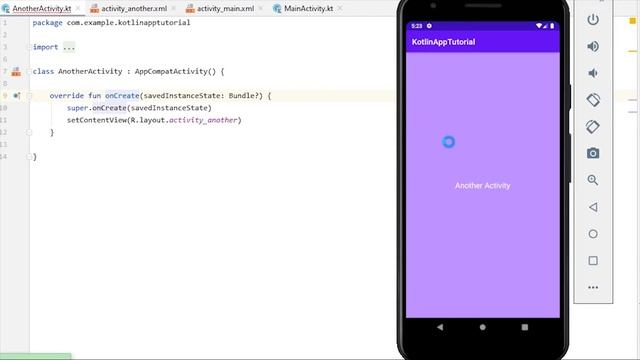The height and width of the screenshot is (360, 640).
Task: Close the AnotherActivity.kt tab
Action: pos(78,8)
